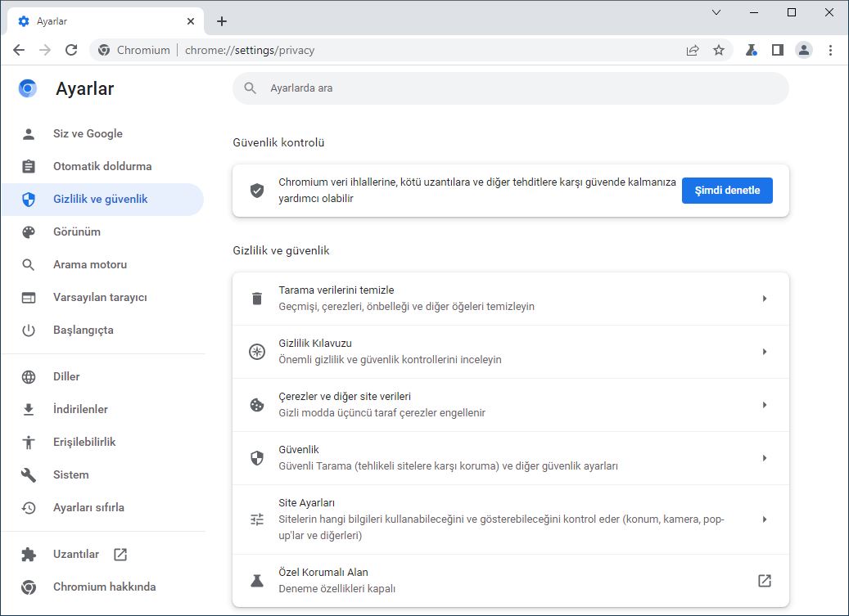The height and width of the screenshot is (616, 849).
Task: Open Tarama verilerini temizle row
Action: [511, 299]
